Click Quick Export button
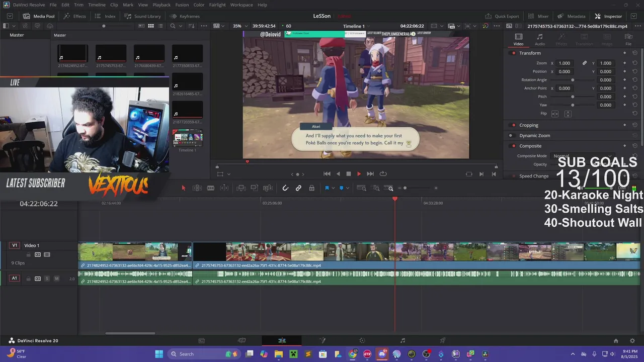Viewport: 644px width, 362px height. pos(502,16)
